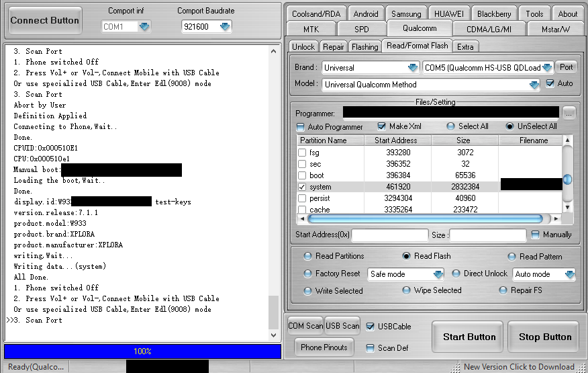Image resolution: width=588 pixels, height=373 pixels.
Task: Expand the Model Universal Qualcomm Method dropdown
Action: tap(534, 85)
